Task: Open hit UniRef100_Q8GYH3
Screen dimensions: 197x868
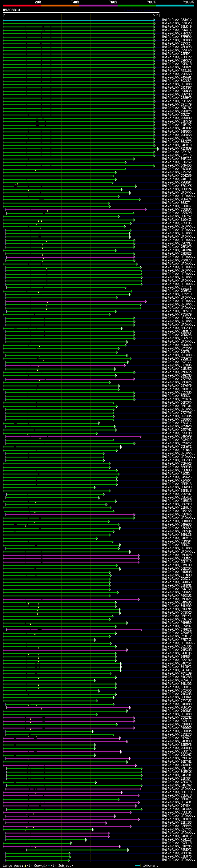Action: point(177,94)
